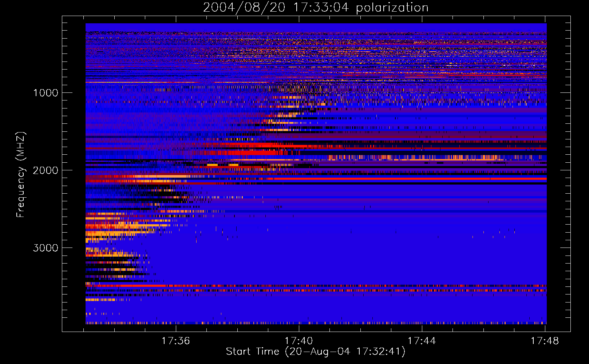The image size is (589, 364).
Task: Click the 2000 frequency tick label
Action: [x=46, y=170]
